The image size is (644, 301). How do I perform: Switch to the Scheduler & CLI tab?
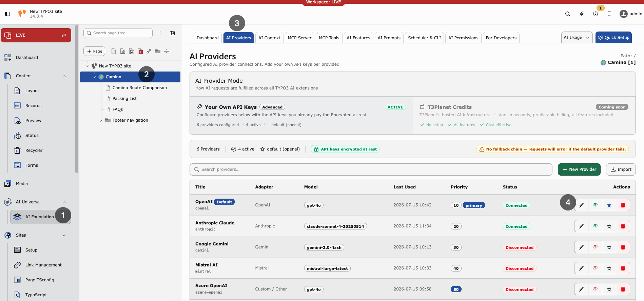click(x=424, y=38)
